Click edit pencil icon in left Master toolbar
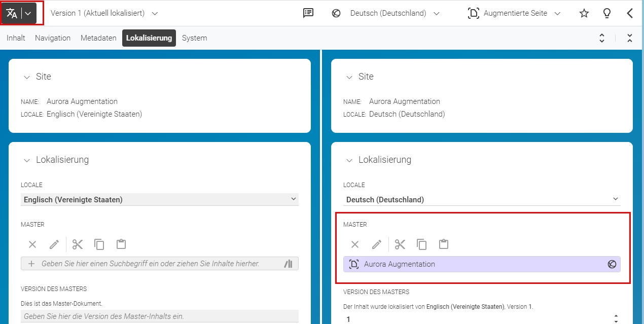Viewport: 644px width, 324px height. click(x=54, y=244)
